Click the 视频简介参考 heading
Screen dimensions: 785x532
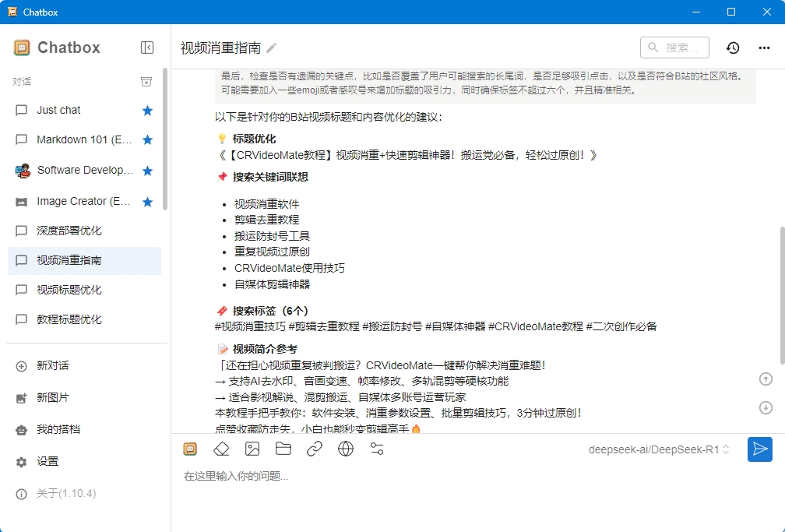(265, 349)
